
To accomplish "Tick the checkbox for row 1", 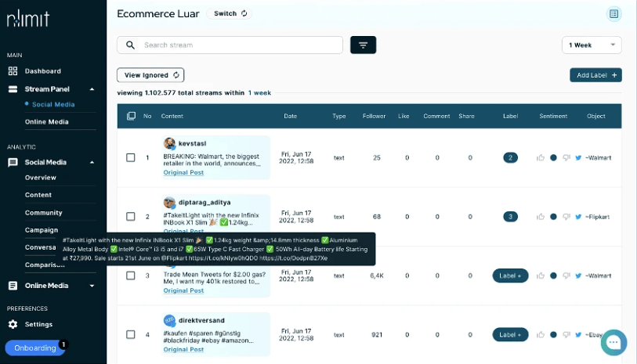I will tap(130, 157).
